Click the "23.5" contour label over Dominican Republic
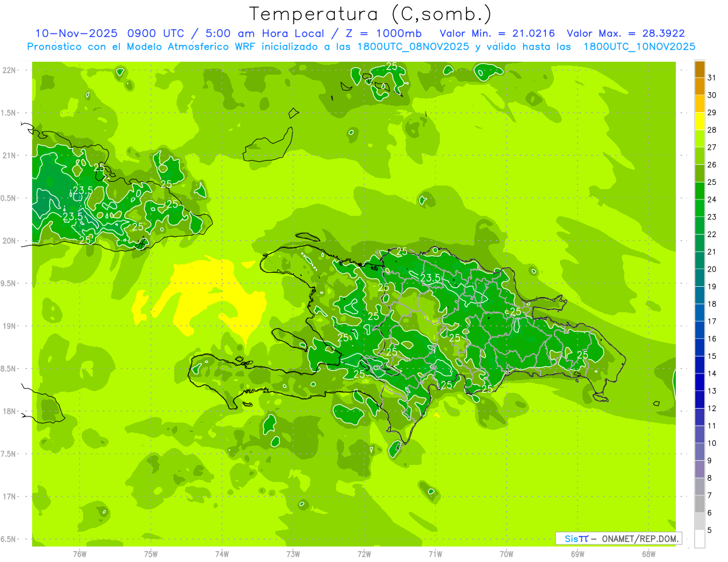The width and height of the screenshot is (728, 562). (430, 278)
